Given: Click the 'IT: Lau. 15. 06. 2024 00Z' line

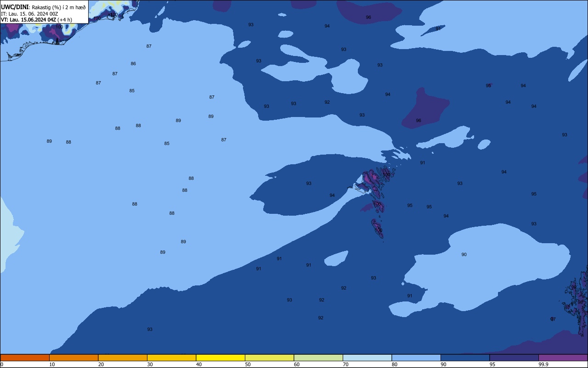Looking at the screenshot, I should pos(29,14).
